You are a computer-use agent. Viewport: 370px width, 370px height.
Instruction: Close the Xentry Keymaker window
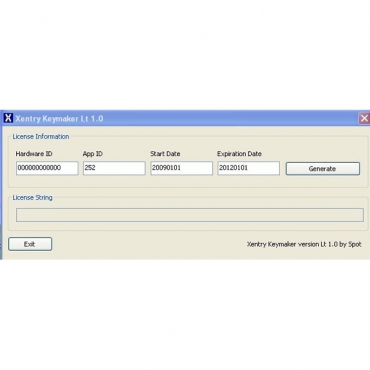(364, 118)
